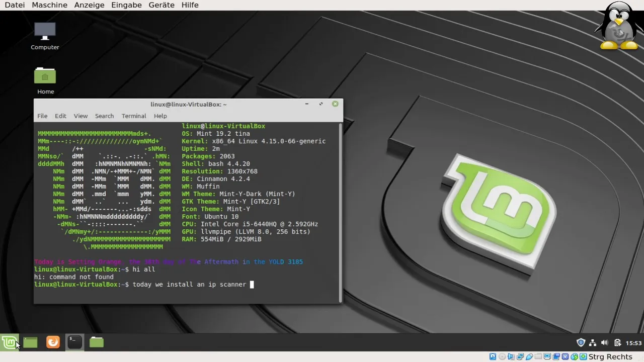This screenshot has width=644, height=362.
Task: Open the terminal View menu
Action: click(80, 116)
